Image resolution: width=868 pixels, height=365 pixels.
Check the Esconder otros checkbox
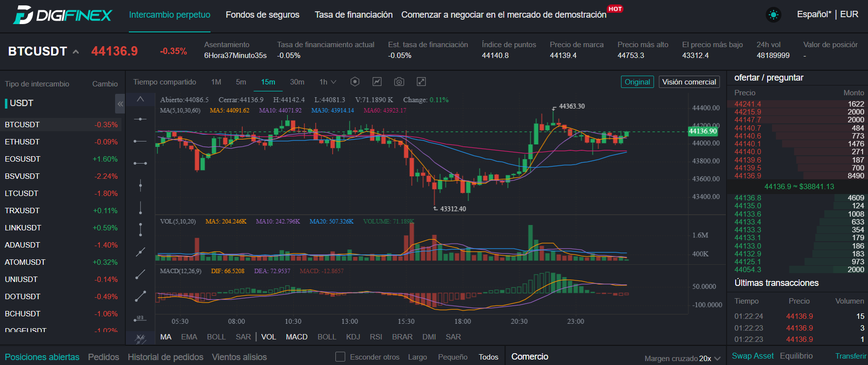(x=340, y=357)
